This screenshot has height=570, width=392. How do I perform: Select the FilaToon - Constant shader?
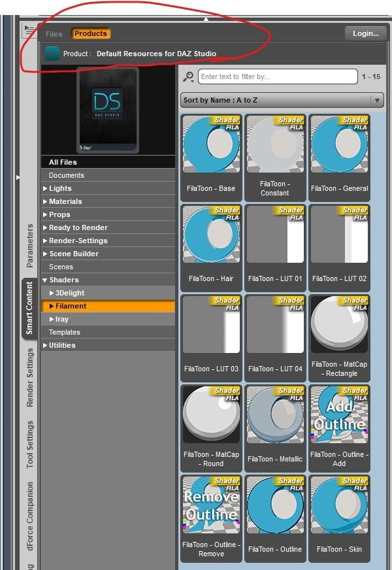[275, 158]
